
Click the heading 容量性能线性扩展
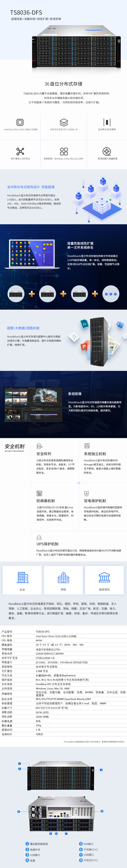[80, 243]
